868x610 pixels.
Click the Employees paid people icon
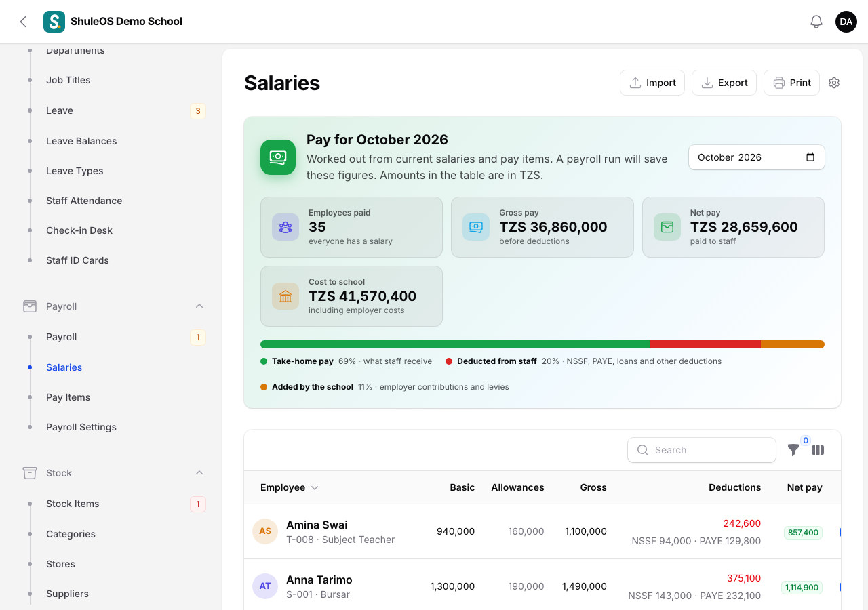(285, 227)
